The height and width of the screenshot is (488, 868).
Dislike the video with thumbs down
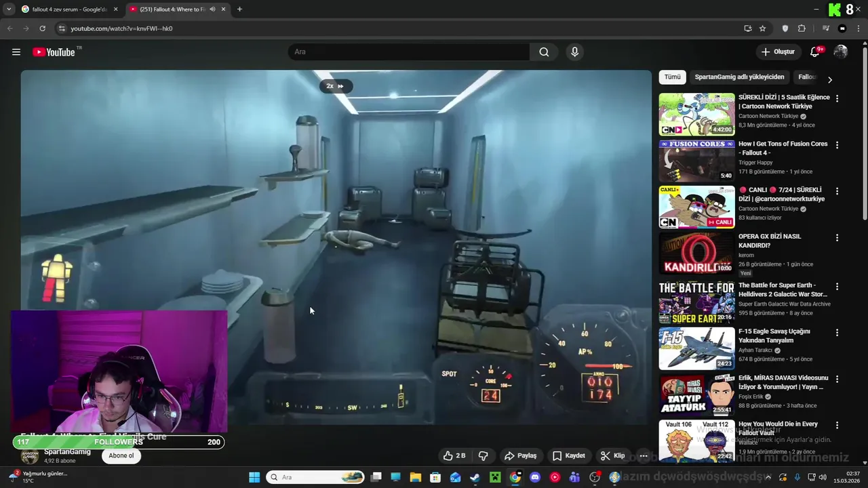[484, 455]
